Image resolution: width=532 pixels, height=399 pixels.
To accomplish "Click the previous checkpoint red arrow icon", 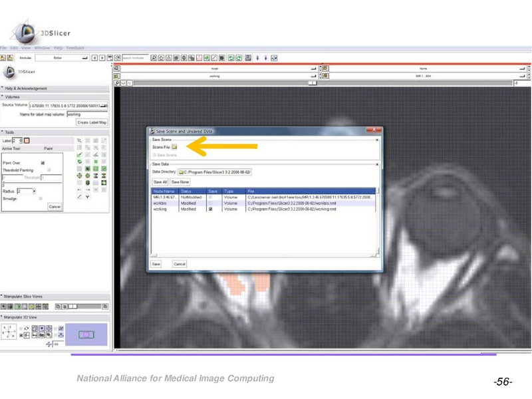I will (79, 190).
